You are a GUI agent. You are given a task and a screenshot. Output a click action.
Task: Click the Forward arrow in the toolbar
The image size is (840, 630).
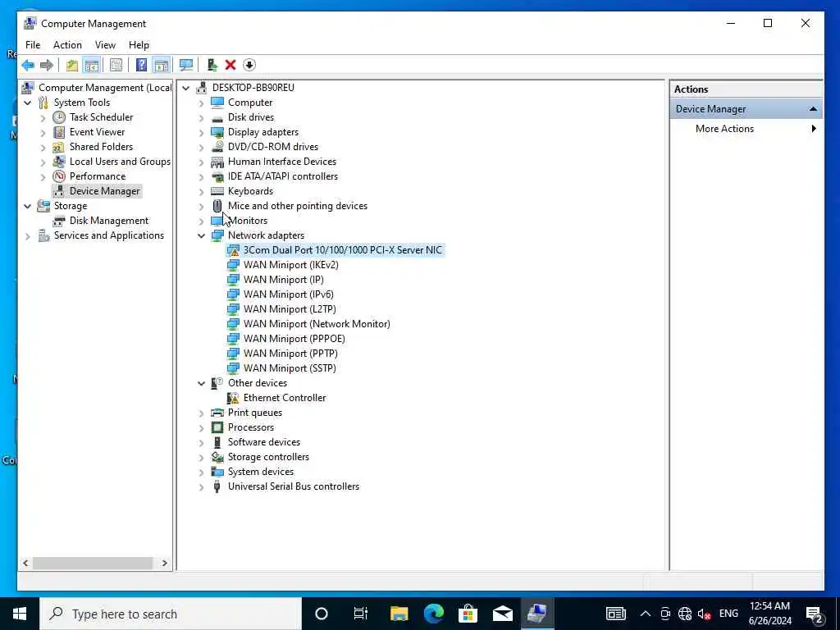[x=47, y=66]
